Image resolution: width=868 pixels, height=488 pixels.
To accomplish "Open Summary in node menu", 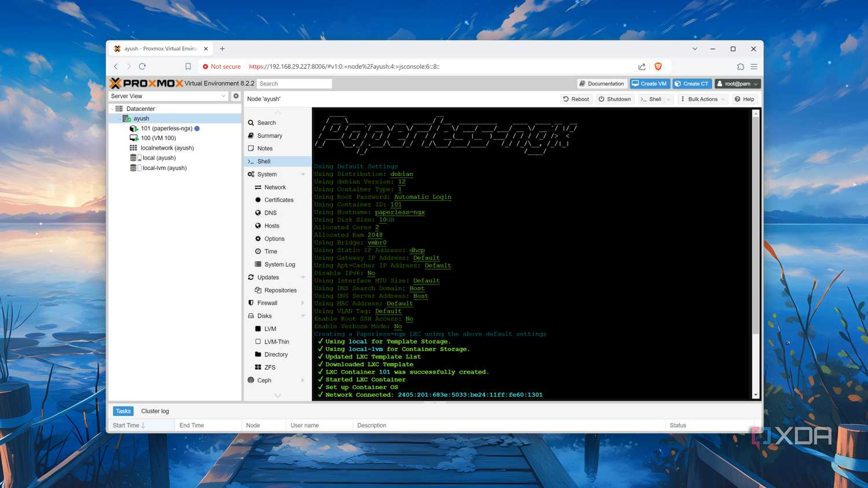I will tap(278, 136).
